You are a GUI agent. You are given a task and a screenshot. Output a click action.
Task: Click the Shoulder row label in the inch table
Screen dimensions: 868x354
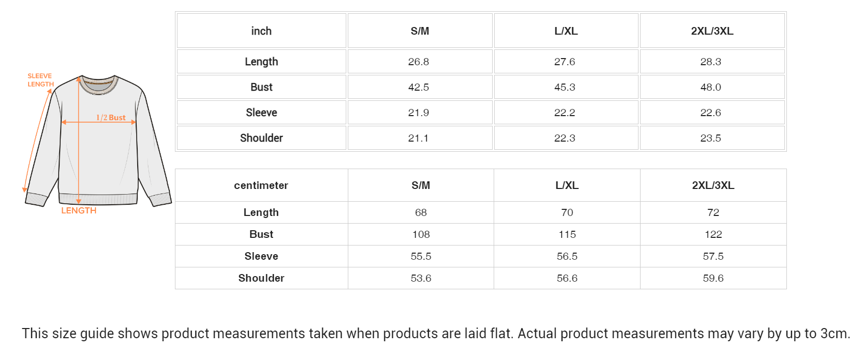click(x=261, y=138)
